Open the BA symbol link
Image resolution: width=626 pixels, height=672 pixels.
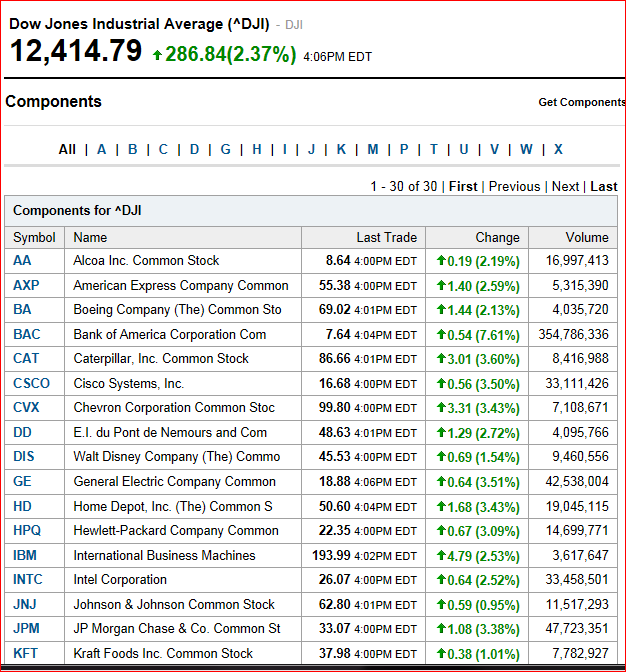coord(22,309)
